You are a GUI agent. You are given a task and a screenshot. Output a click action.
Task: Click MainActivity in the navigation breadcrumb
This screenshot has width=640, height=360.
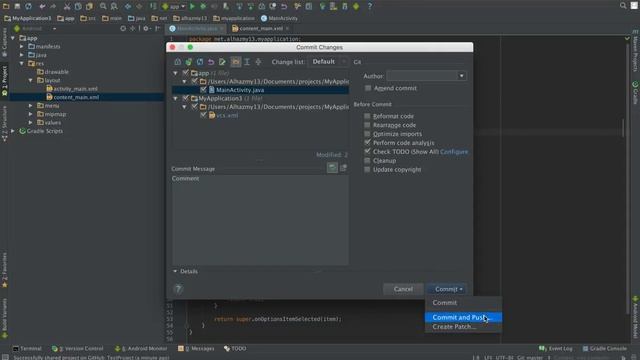click(x=280, y=18)
